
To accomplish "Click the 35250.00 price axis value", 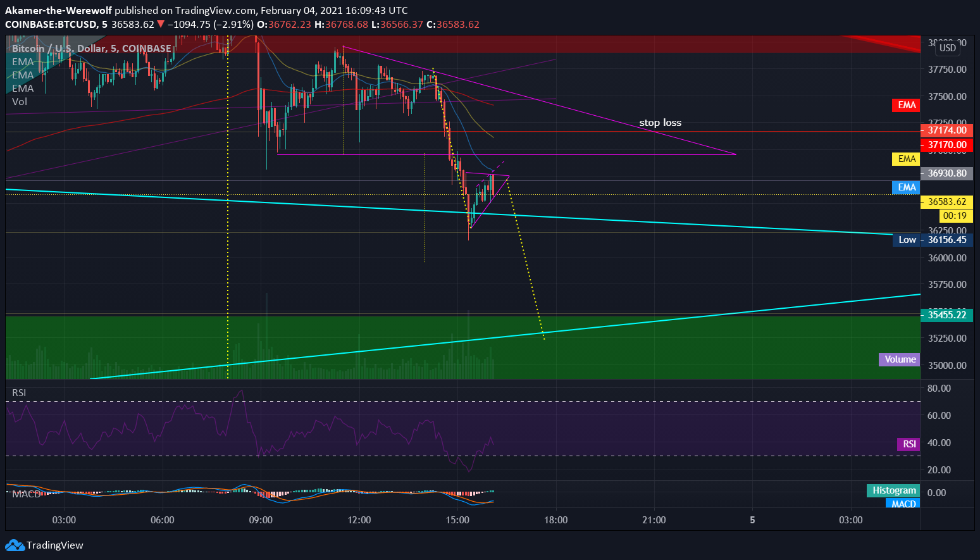I will (947, 339).
